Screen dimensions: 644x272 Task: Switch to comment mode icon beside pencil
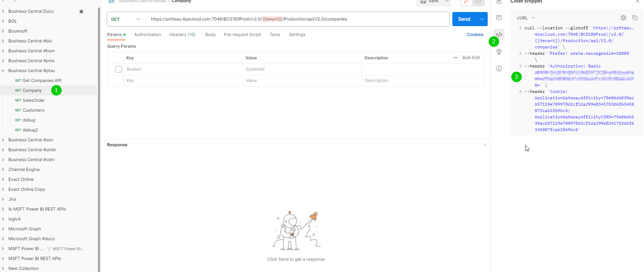pos(478,2)
